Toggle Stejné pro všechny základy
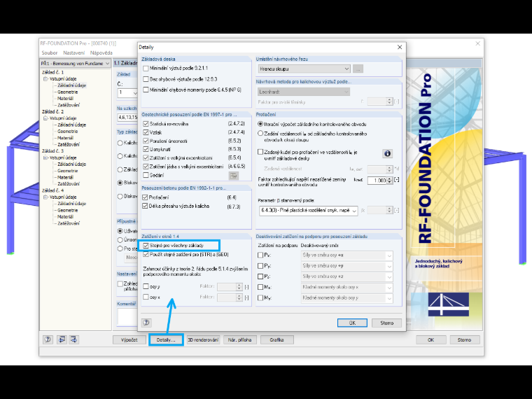Image resolution: width=532 pixels, height=399 pixels. pos(146,245)
